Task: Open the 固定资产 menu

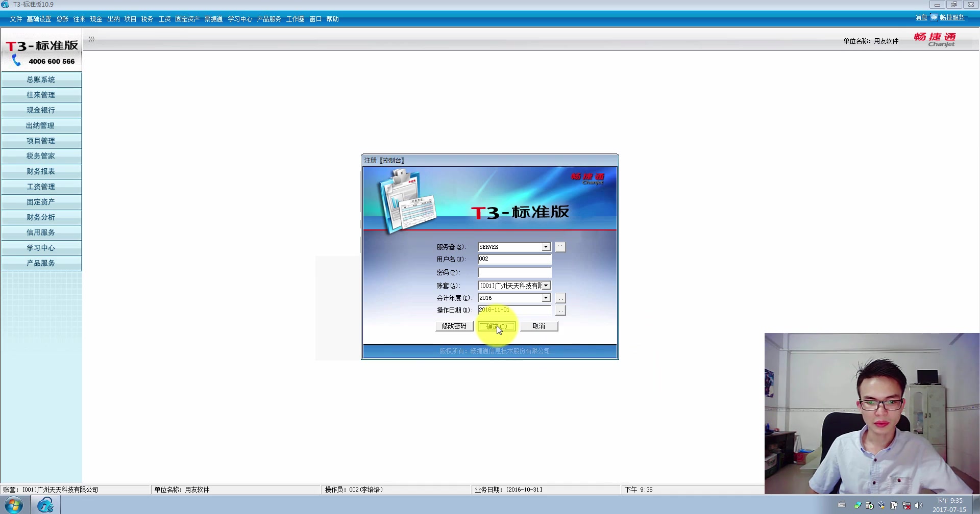Action: 187,19
